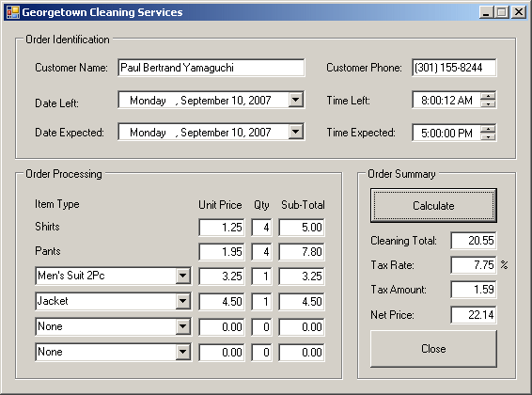
Task: Expand the Men's Suit 2Pc combo box
Action: [183, 276]
